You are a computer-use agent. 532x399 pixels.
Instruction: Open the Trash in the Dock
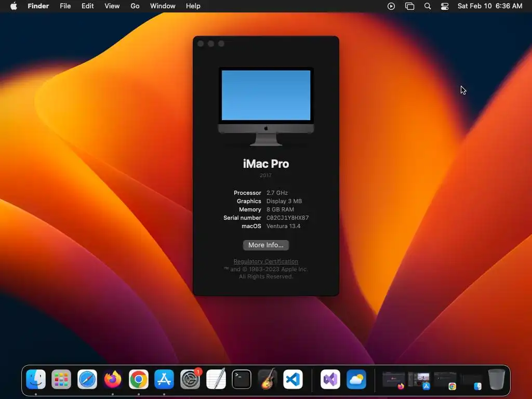tap(496, 379)
